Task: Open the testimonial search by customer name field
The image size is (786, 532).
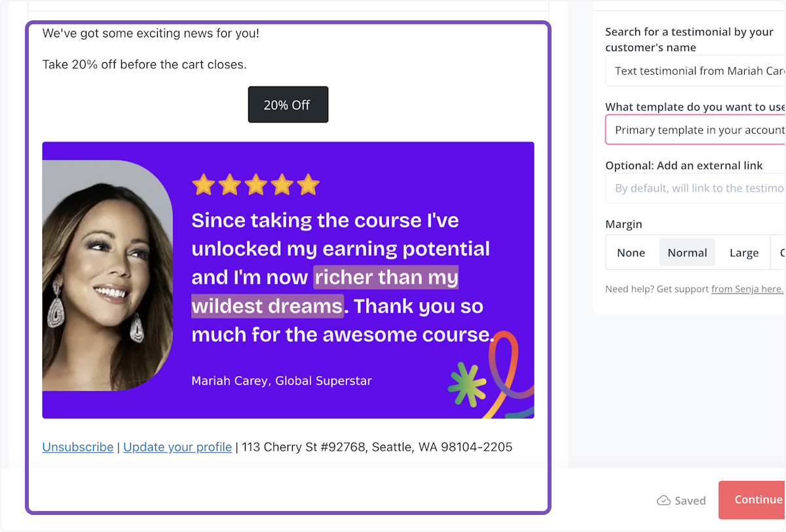Action: [x=696, y=71]
